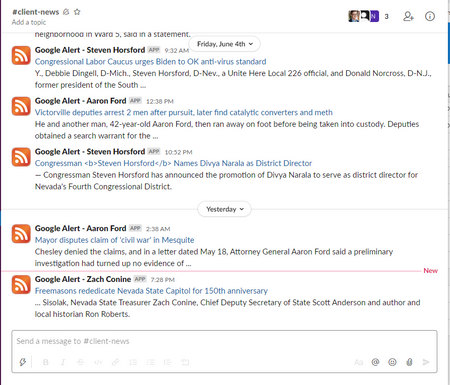Open Freemasons rededicate Nevada Capitol link

(151, 291)
